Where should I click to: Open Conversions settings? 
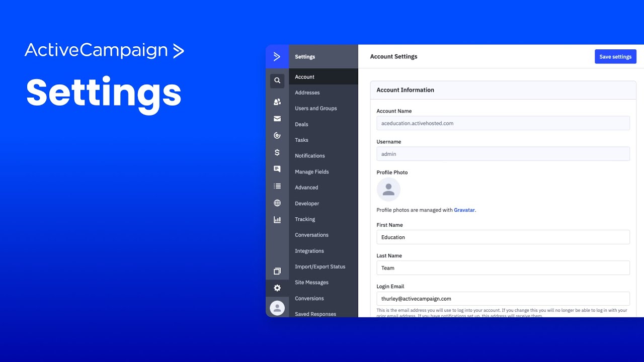click(324, 298)
